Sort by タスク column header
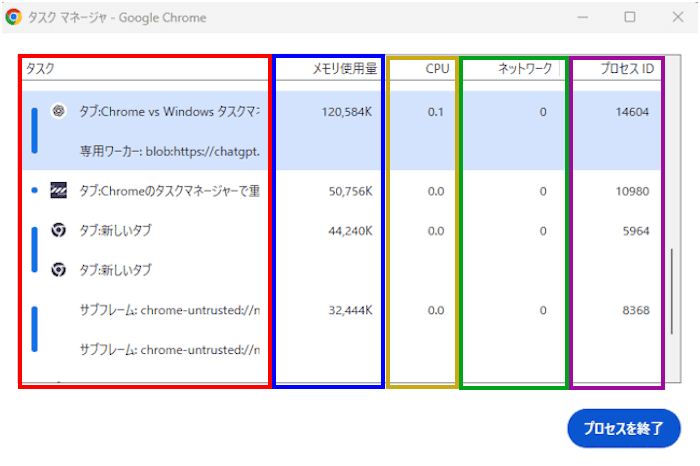Screen dimensions: 700x466 tap(40, 68)
